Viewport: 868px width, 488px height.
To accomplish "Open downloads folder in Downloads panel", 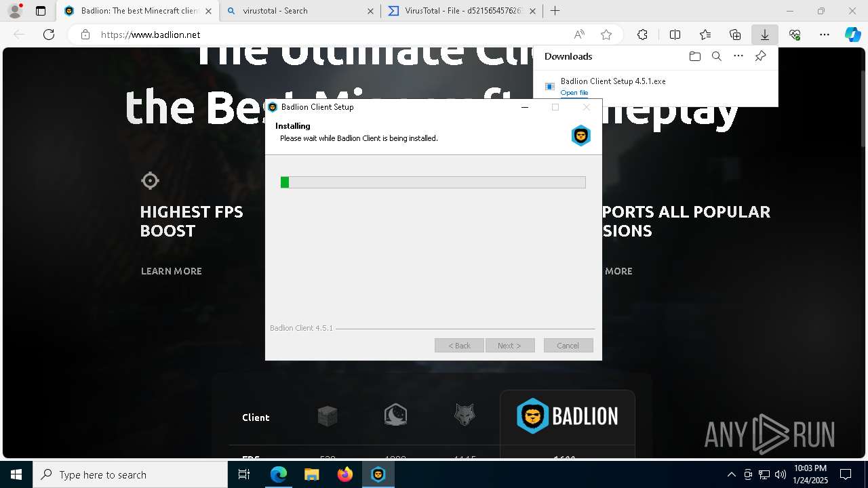I will tap(694, 56).
